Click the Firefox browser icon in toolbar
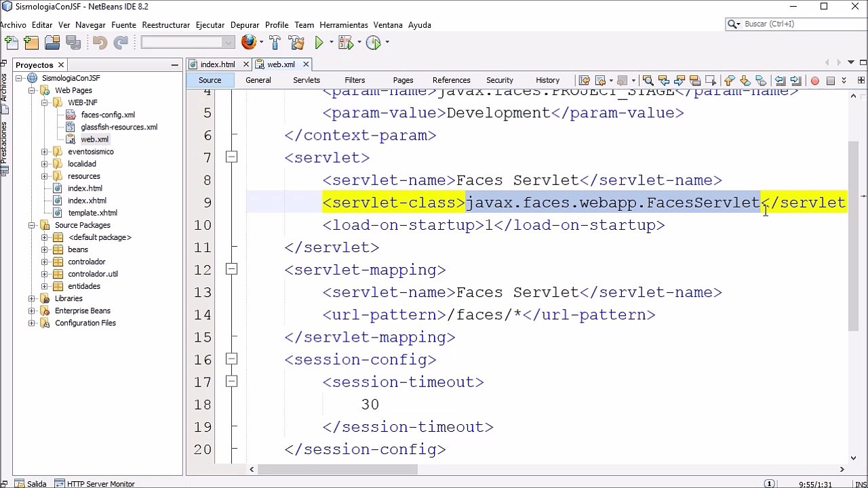Screen dimensions: 868x488 [x=249, y=43]
